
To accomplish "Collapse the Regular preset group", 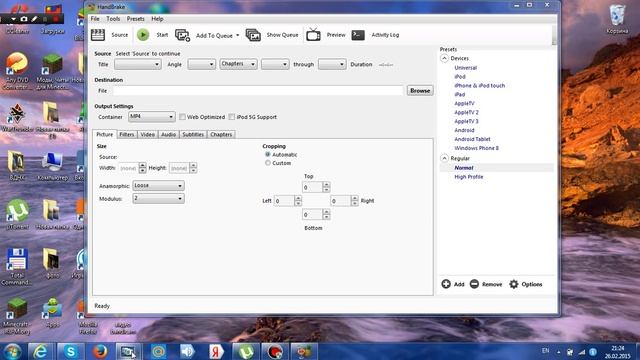I will tap(444, 158).
